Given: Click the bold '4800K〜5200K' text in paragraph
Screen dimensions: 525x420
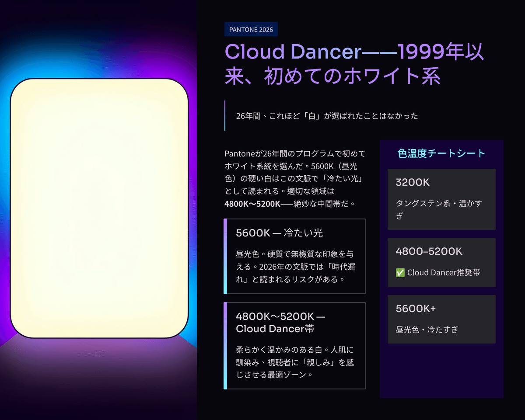Looking at the screenshot, I should pos(252,204).
